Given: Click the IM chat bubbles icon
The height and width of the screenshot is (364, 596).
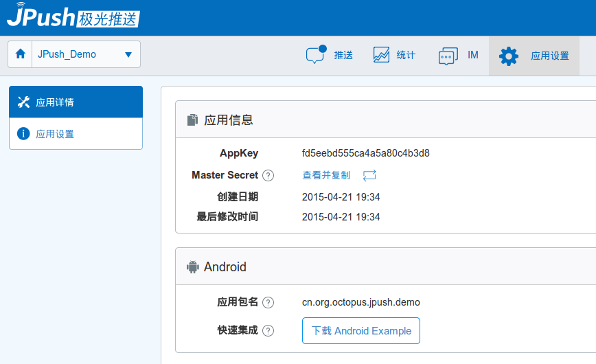Looking at the screenshot, I should click(x=448, y=56).
